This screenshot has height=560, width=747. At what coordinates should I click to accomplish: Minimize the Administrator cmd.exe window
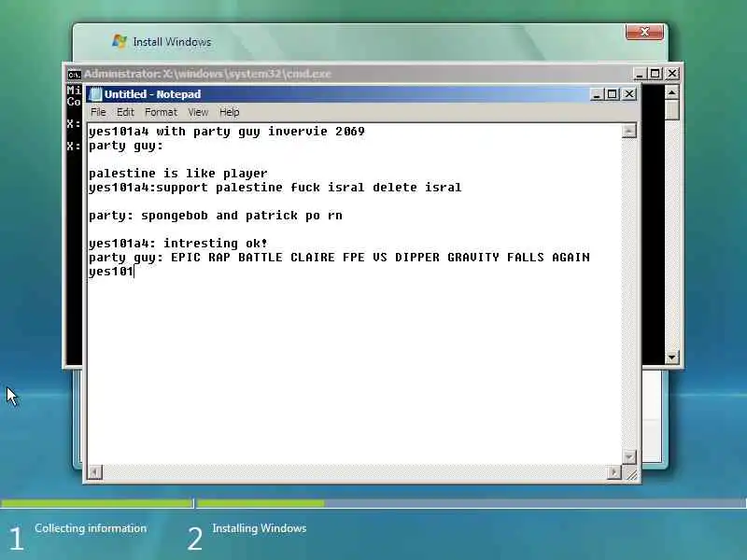(640, 74)
